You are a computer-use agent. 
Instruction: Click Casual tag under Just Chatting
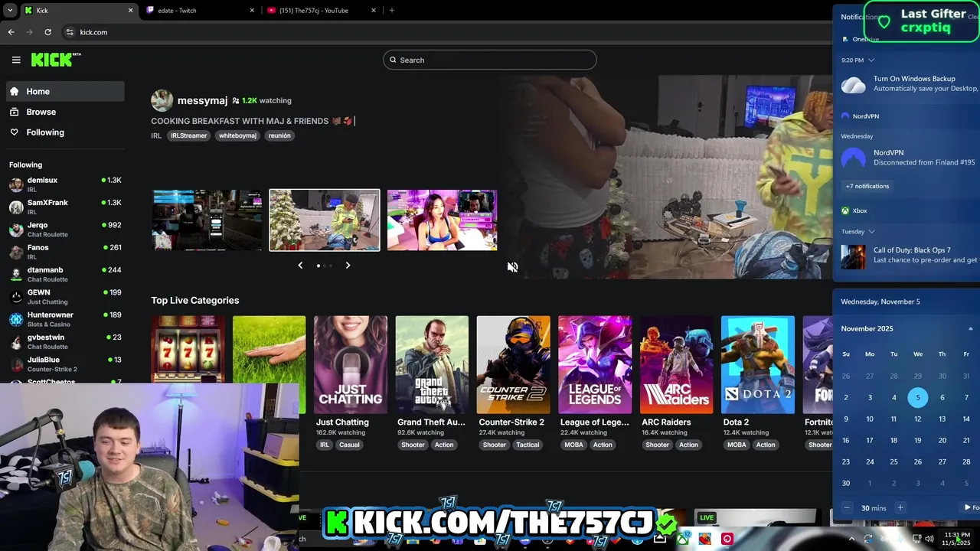click(x=349, y=445)
